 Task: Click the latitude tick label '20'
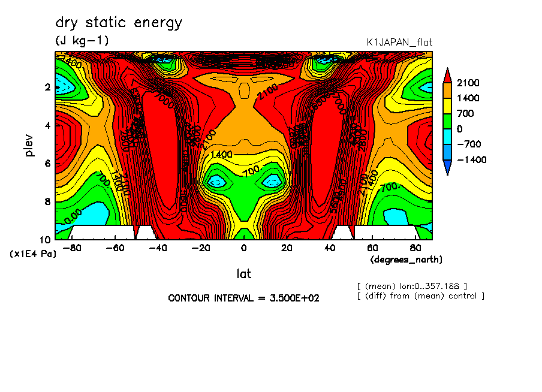(x=287, y=248)
